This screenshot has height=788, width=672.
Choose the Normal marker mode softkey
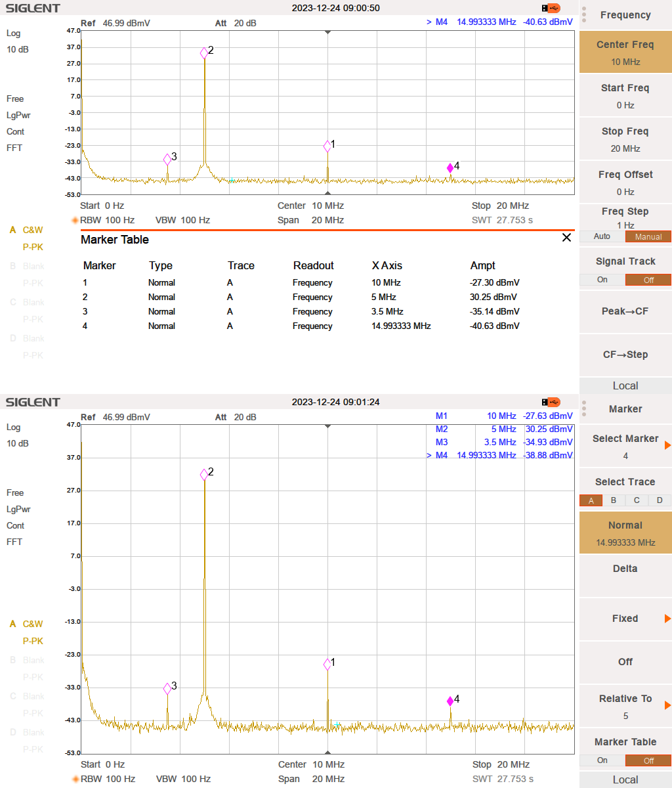[x=625, y=533]
